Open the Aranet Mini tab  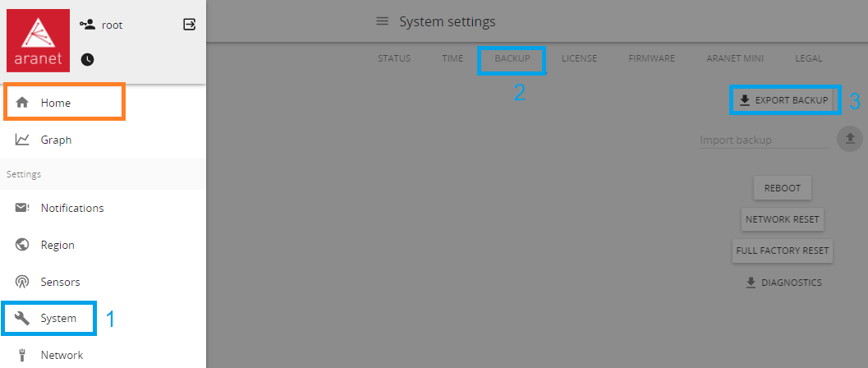point(735,58)
